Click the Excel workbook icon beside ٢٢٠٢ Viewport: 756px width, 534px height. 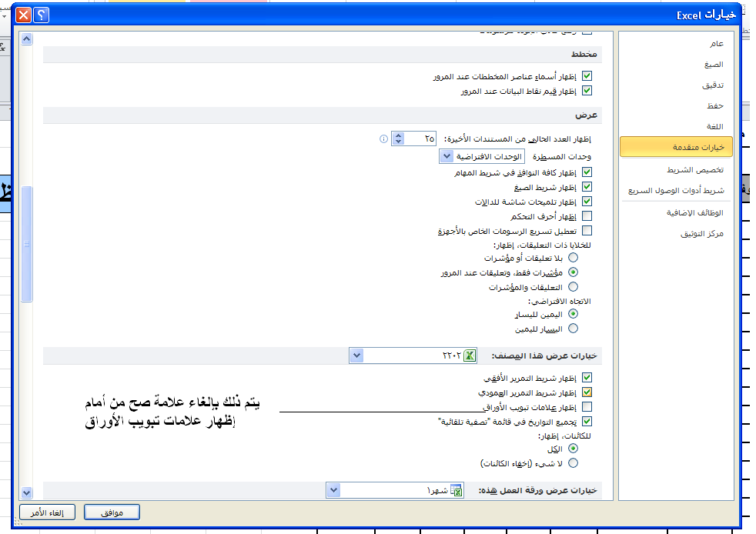pos(470,355)
